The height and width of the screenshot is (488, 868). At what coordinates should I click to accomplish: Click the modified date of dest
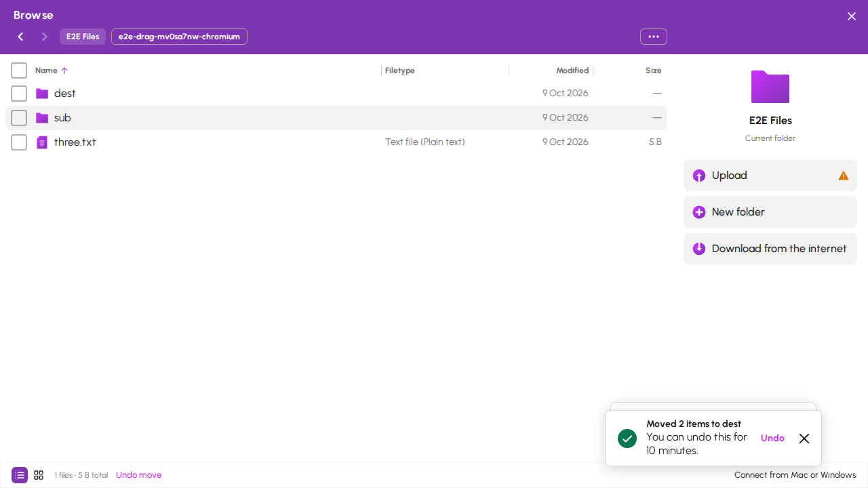click(566, 94)
